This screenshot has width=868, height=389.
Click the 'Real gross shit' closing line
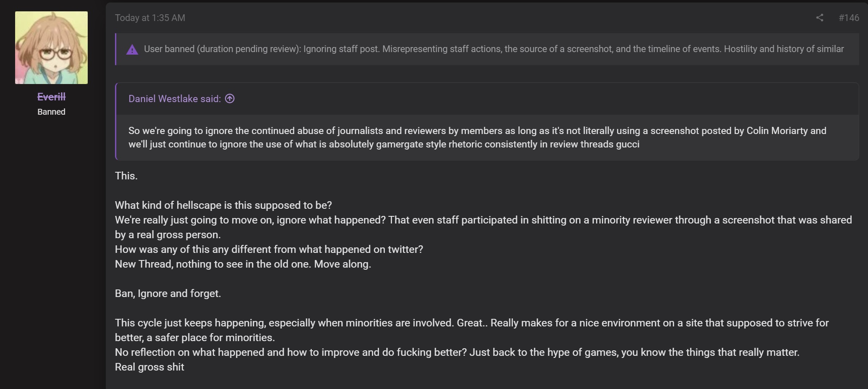point(149,367)
